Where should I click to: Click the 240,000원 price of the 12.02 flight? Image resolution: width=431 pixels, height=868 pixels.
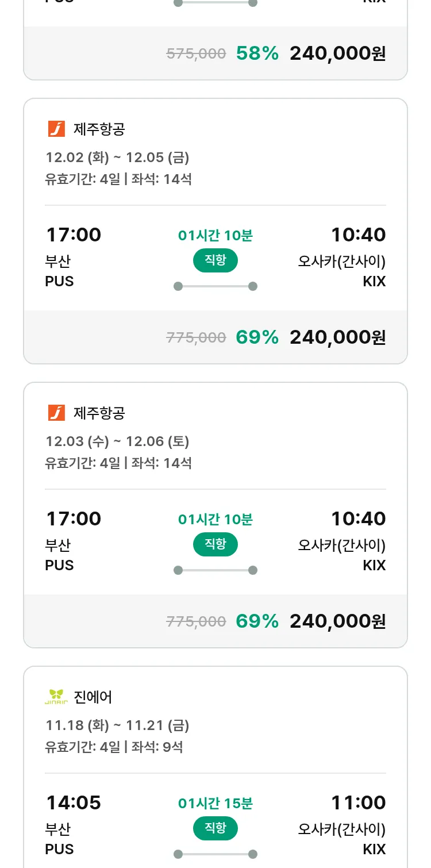pyautogui.click(x=337, y=337)
